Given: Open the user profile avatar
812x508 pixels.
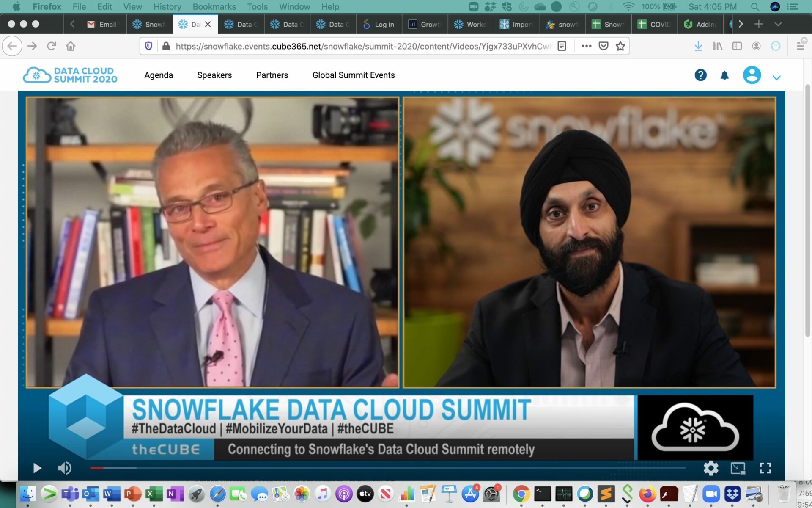Looking at the screenshot, I should click(752, 75).
